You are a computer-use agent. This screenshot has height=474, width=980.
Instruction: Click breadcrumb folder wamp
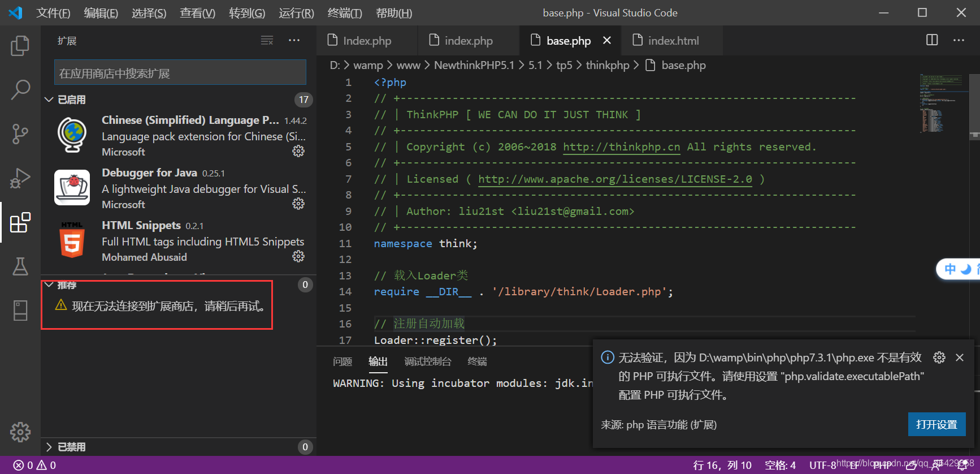[x=368, y=65]
